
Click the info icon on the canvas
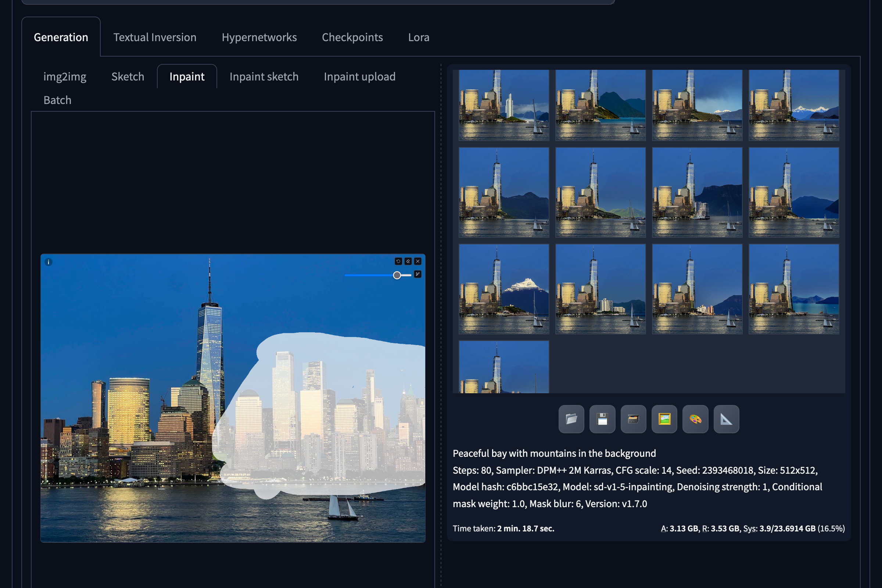[x=49, y=262]
